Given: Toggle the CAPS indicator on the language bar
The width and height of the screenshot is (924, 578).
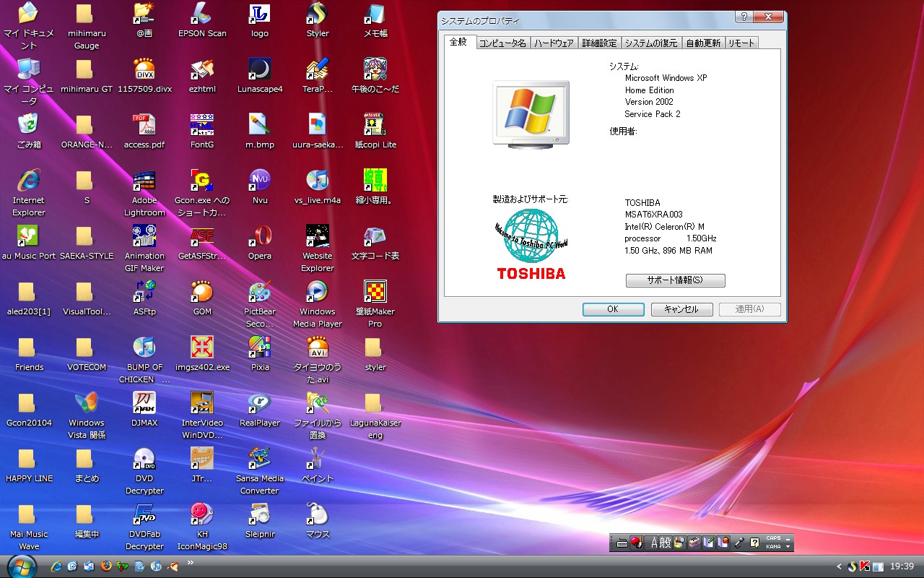Looking at the screenshot, I should point(773,539).
